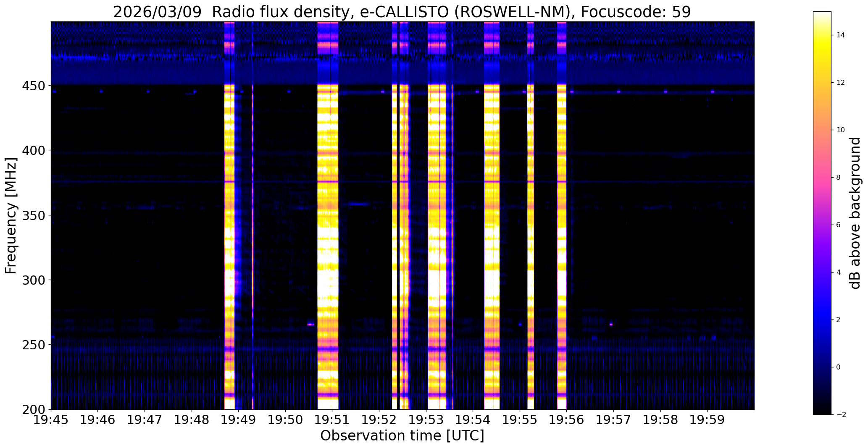The height and width of the screenshot is (448, 868).
Task: Click the 250 MHz frequency tick label
Action: click(x=34, y=345)
